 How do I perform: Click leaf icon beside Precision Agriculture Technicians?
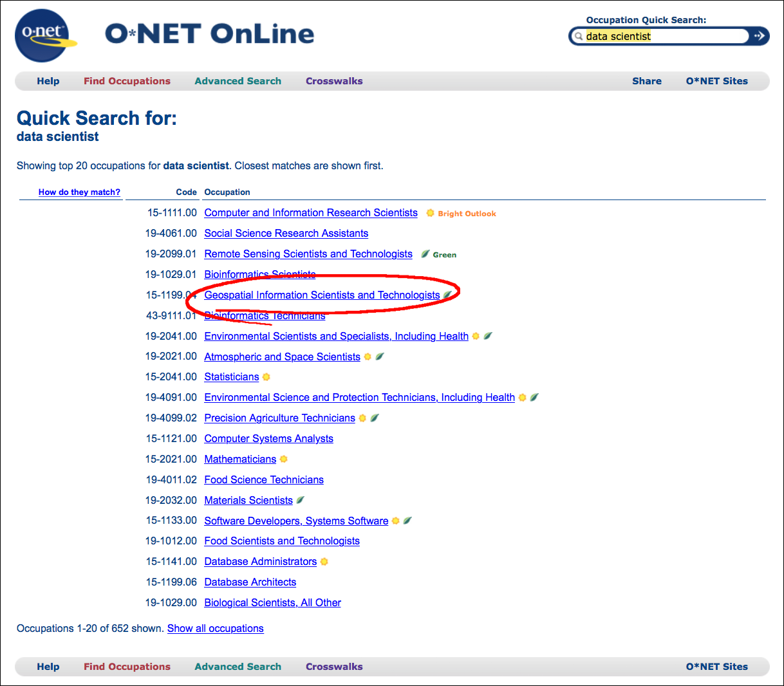(x=375, y=418)
